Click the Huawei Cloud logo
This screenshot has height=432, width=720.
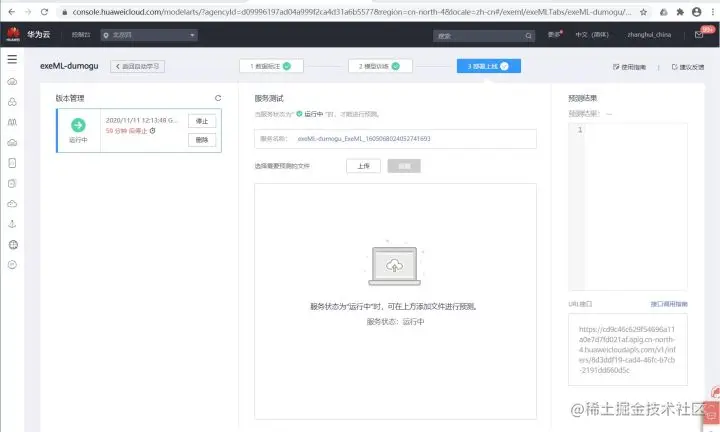13,34
